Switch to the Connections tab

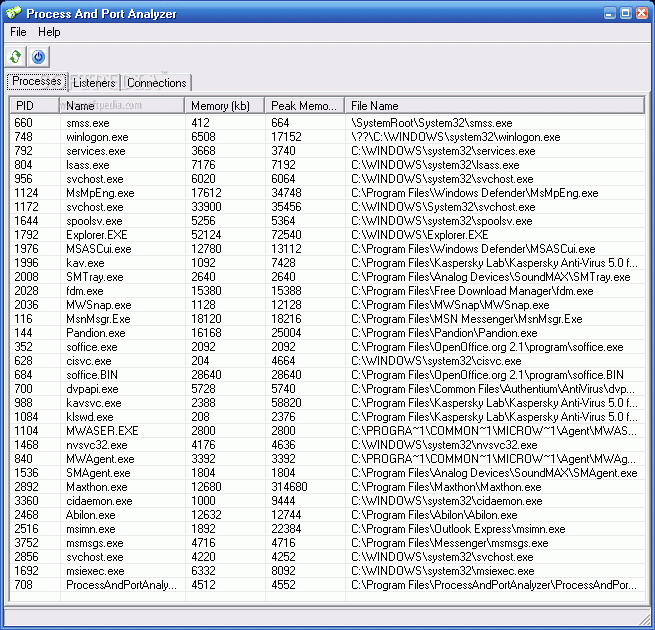coord(157,83)
